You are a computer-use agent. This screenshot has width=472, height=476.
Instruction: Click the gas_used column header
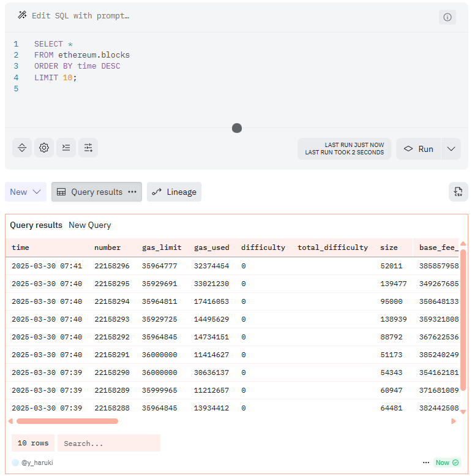pos(212,247)
